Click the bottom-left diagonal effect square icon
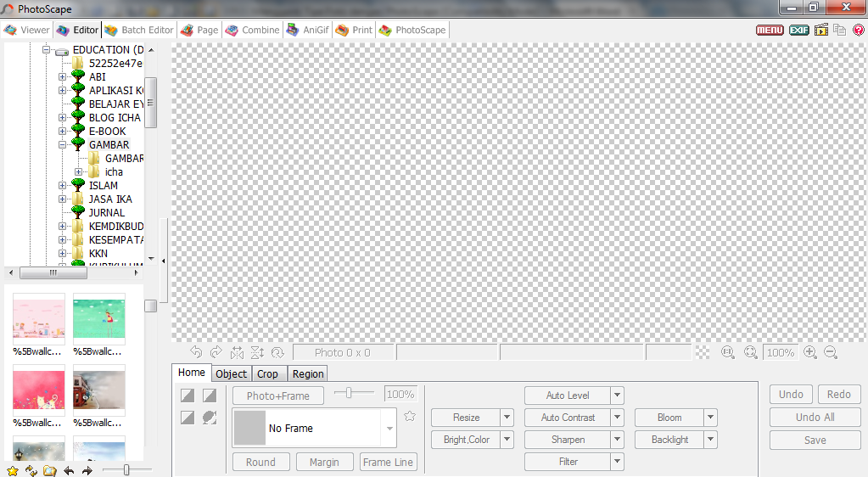 188,418
